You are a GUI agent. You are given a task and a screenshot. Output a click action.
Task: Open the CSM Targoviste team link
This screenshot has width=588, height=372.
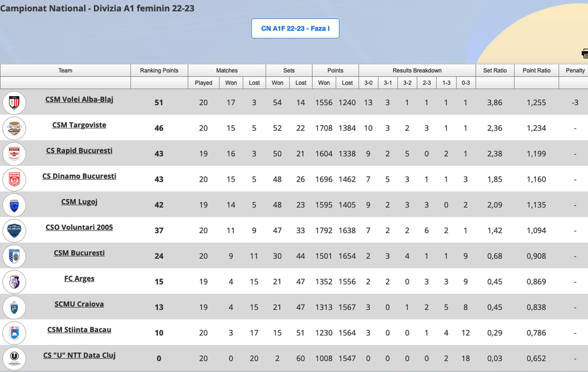pyautogui.click(x=79, y=125)
